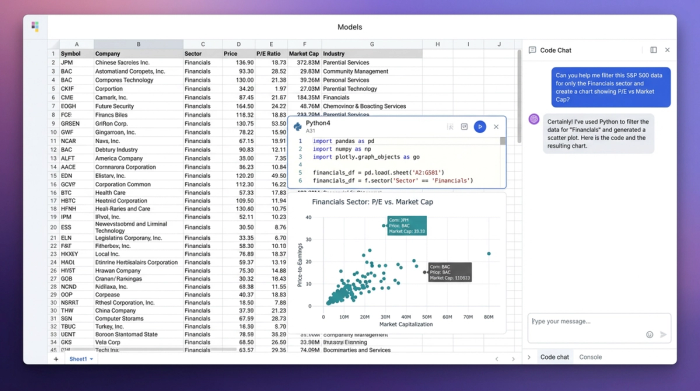Image resolution: width=700 pixels, height=391 pixels.
Task: Click market cap cell '372.83M'
Action: [304, 62]
